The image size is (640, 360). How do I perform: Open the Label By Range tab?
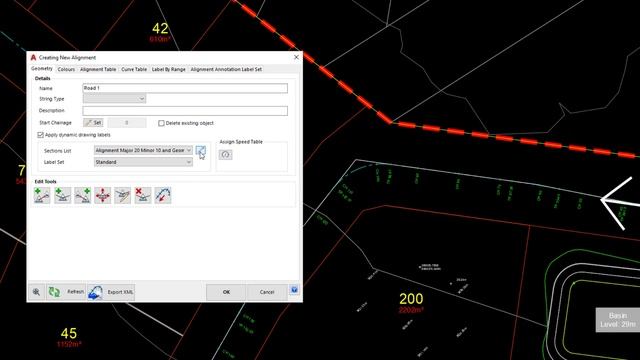169,69
